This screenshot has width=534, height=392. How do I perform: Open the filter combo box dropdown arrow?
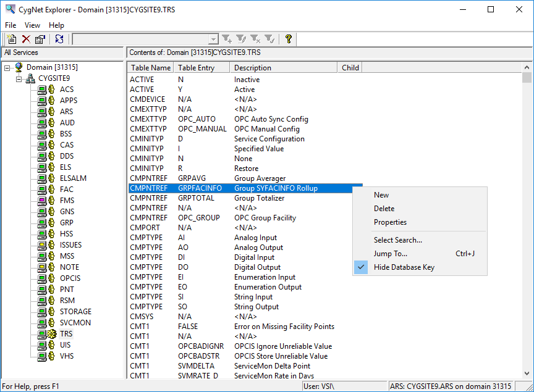click(x=213, y=40)
